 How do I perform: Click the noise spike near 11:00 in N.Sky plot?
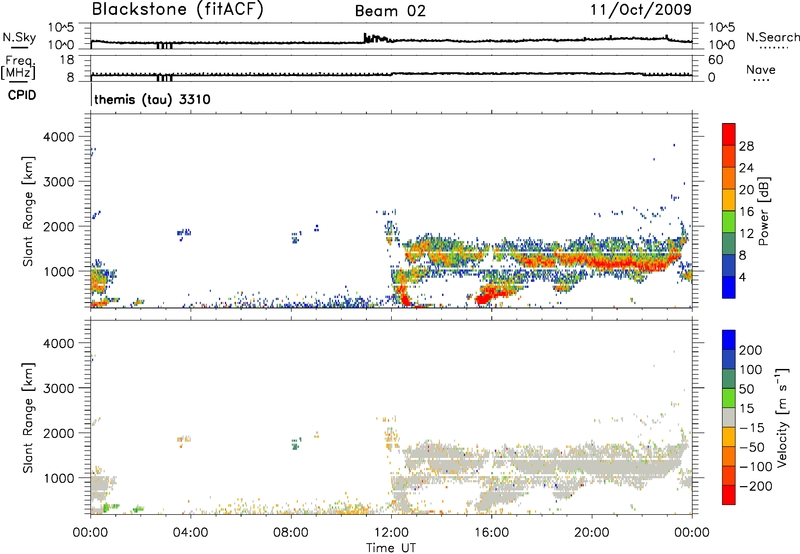tap(366, 38)
